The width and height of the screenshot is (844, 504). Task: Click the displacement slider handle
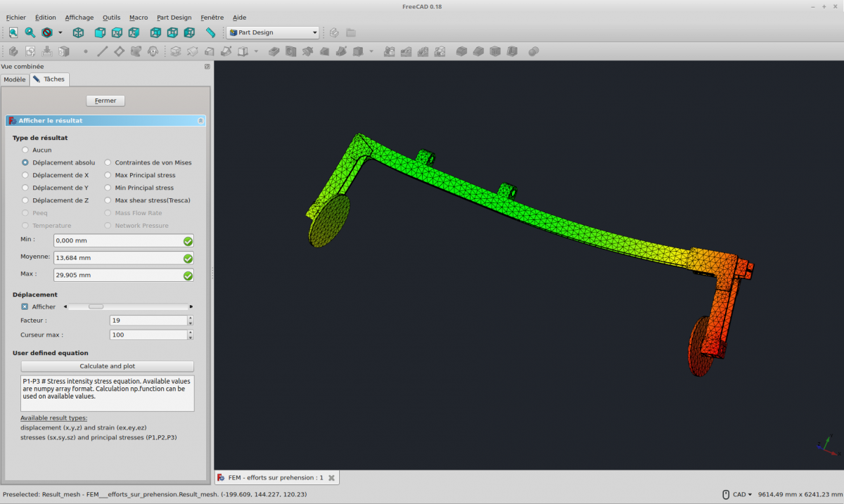96,306
